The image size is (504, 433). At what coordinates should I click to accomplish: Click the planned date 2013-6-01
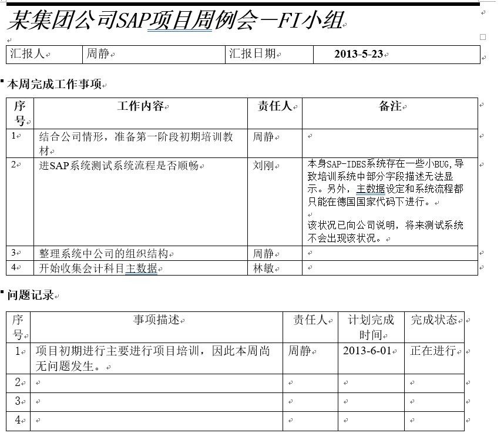(x=367, y=351)
